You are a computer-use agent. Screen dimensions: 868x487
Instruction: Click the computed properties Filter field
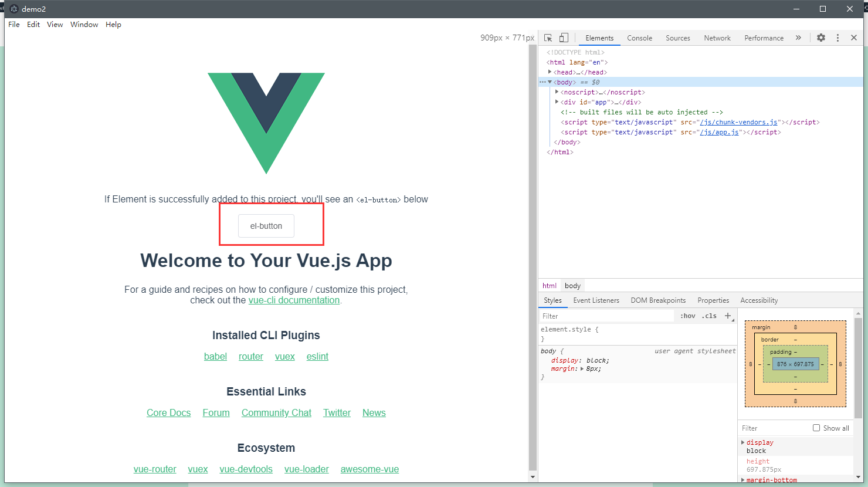coord(774,428)
